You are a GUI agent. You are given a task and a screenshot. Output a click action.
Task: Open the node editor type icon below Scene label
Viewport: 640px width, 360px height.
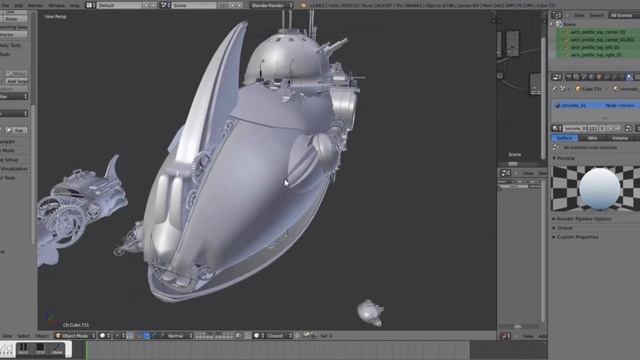[505, 173]
